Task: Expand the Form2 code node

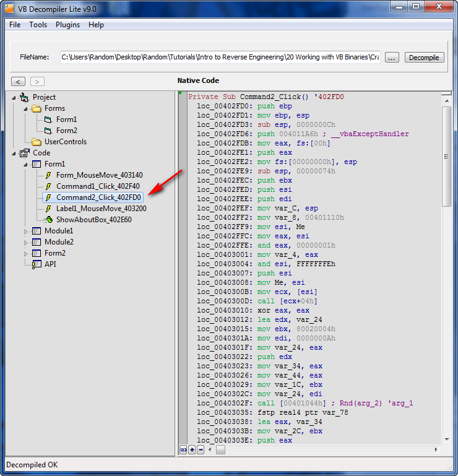Action: (25, 254)
